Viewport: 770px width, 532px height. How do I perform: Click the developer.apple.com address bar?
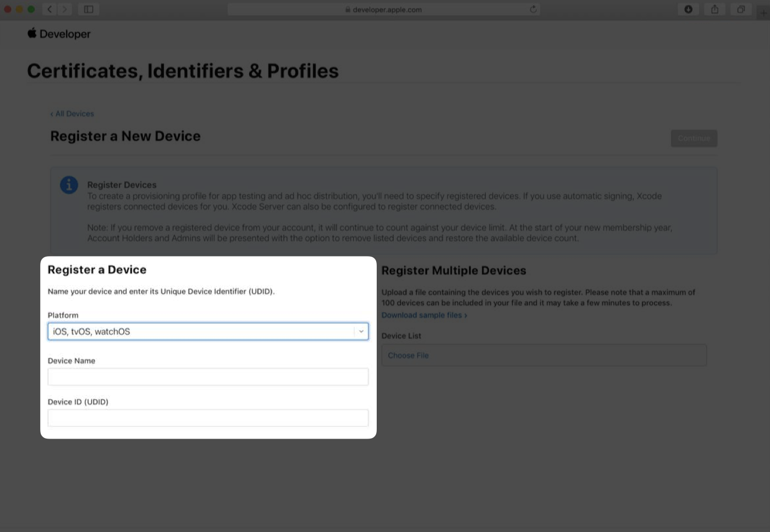click(x=383, y=9)
